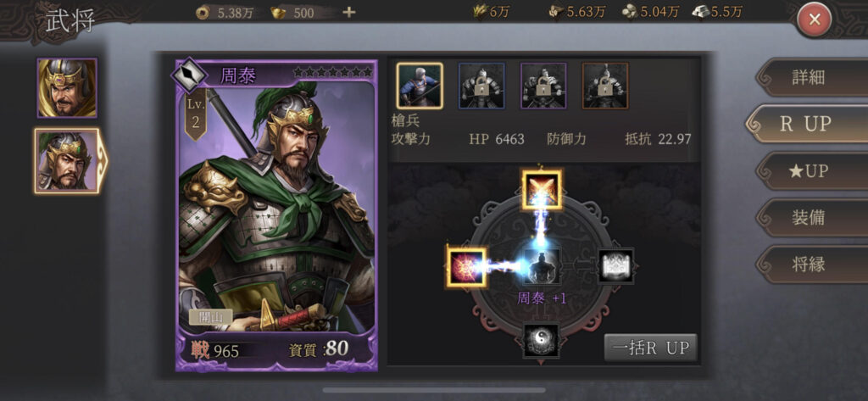The image size is (868, 401).
Task: Select the grayed armor node on right
Action: [x=615, y=266]
